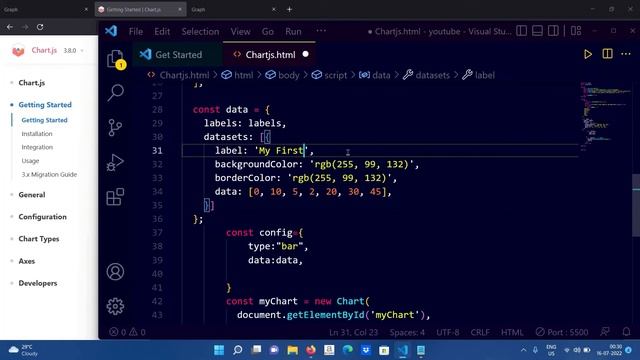Open Usage docs link
This screenshot has height=360, width=640.
[30, 161]
